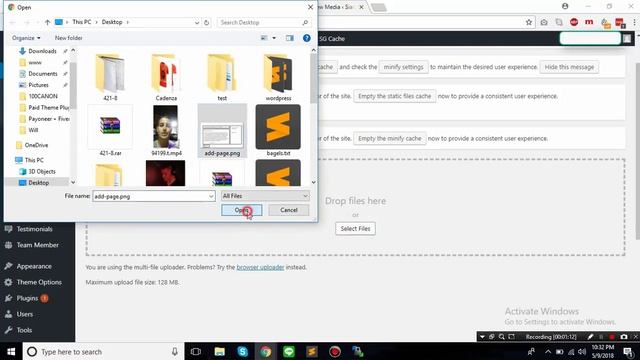
Task: Toggle the preview pane icon
Action: [x=289, y=38]
